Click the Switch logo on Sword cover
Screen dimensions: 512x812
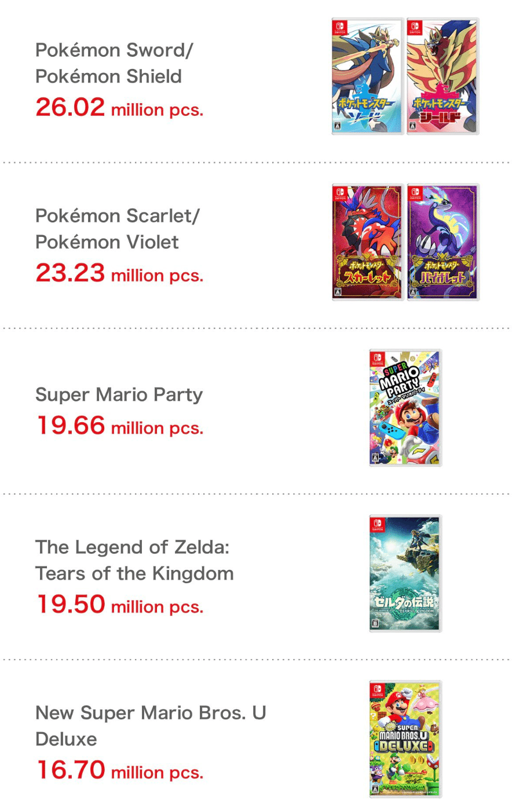click(x=340, y=28)
